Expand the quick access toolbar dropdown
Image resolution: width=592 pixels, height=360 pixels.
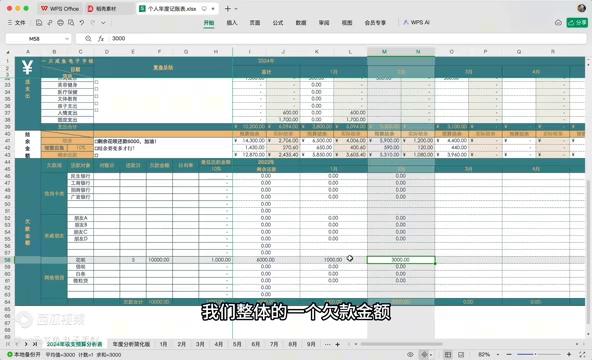point(103,23)
